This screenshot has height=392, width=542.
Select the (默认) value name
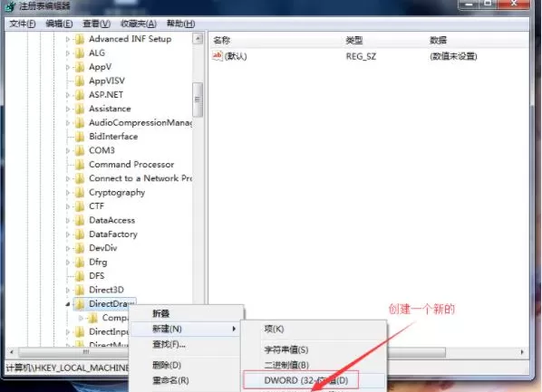236,56
